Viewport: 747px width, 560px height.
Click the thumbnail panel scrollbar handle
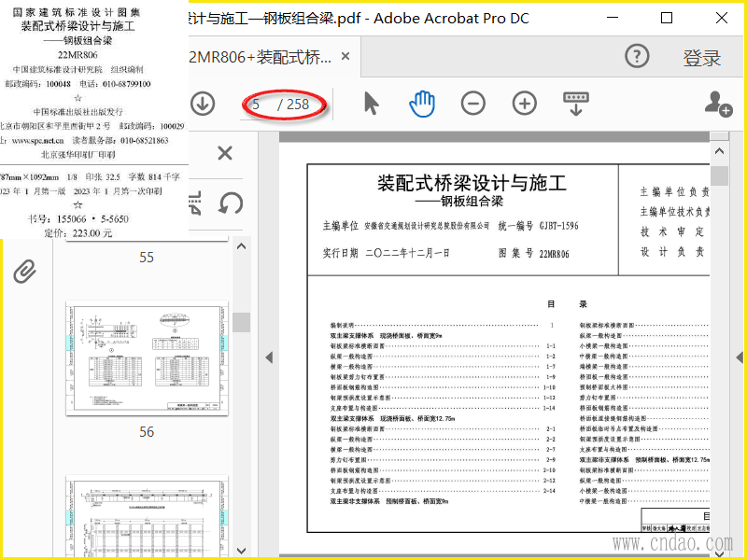pos(242,322)
